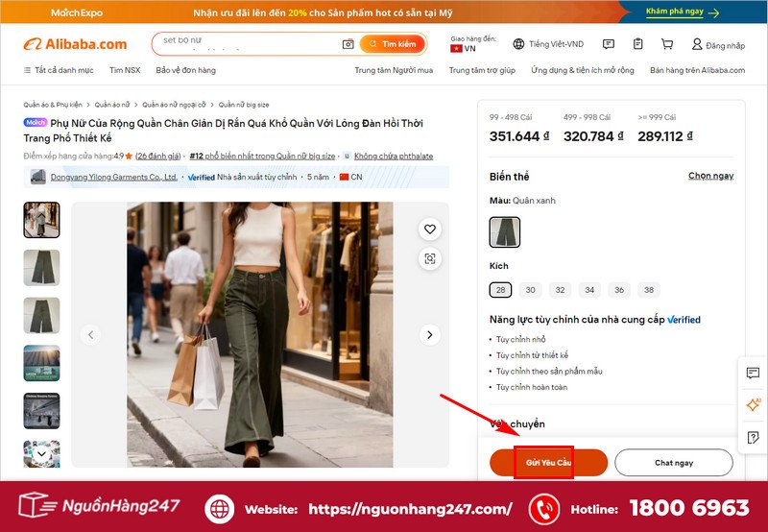
Task: Open Trung tâm Người mua menu
Action: click(394, 70)
